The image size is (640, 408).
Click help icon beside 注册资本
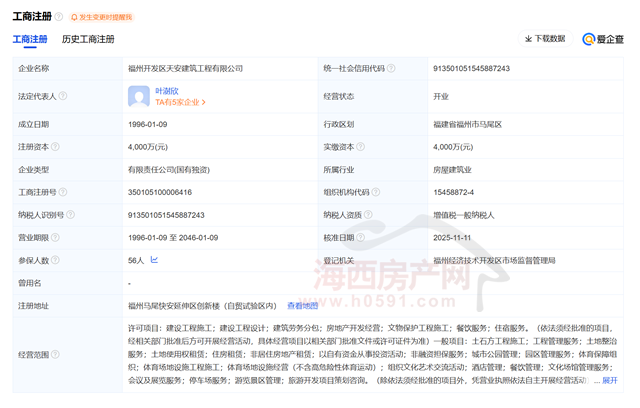(x=54, y=147)
